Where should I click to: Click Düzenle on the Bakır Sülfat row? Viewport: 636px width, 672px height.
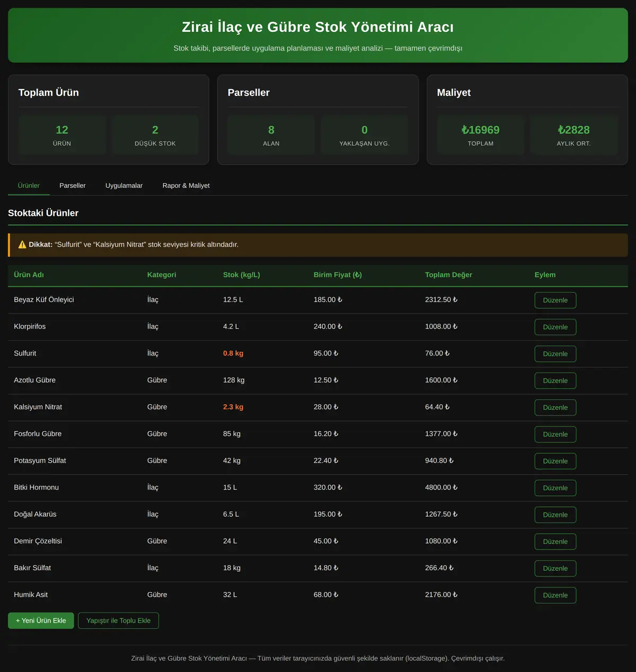point(555,569)
